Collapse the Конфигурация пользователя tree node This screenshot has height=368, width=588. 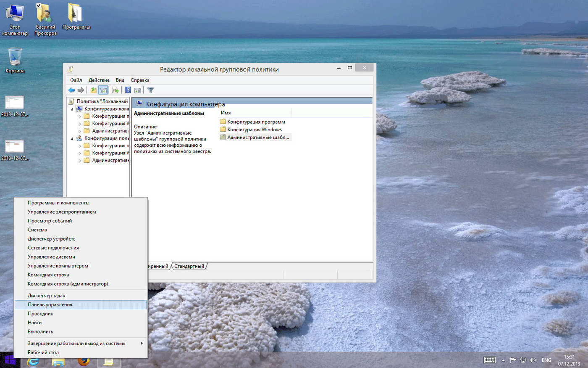(x=72, y=138)
